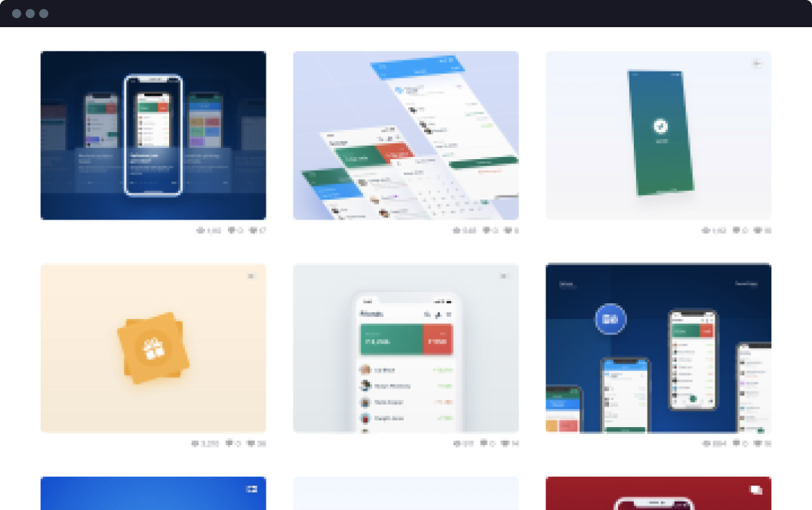Click the badge icon on the Friends list shot

pos(503,276)
